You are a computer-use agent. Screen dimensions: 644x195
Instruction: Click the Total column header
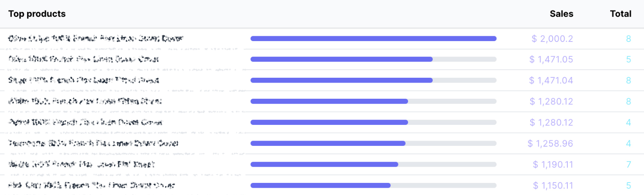click(x=621, y=14)
